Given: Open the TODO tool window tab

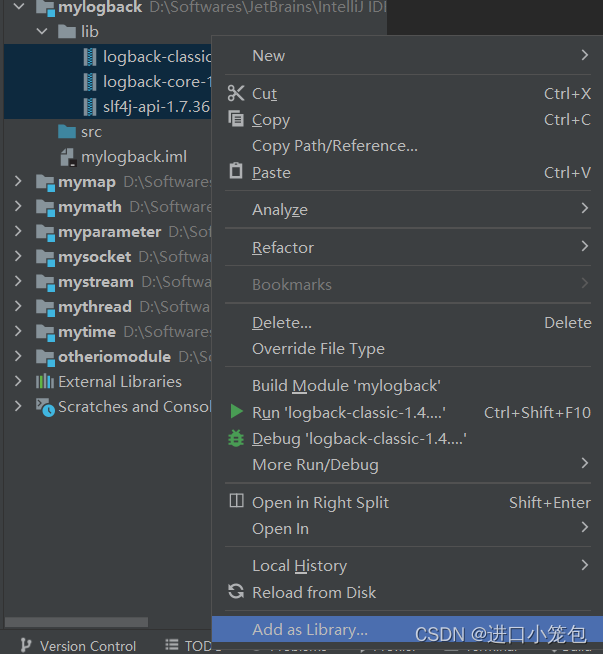Looking at the screenshot, I should coord(193,645).
